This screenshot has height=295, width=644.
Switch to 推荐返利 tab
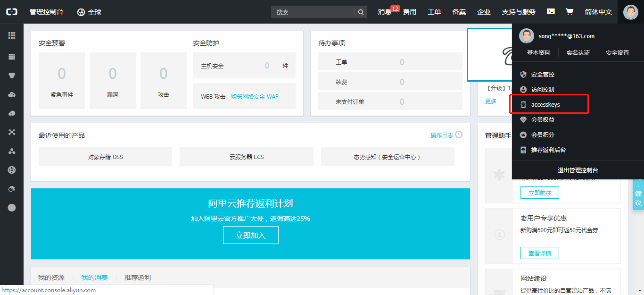pos(138,278)
